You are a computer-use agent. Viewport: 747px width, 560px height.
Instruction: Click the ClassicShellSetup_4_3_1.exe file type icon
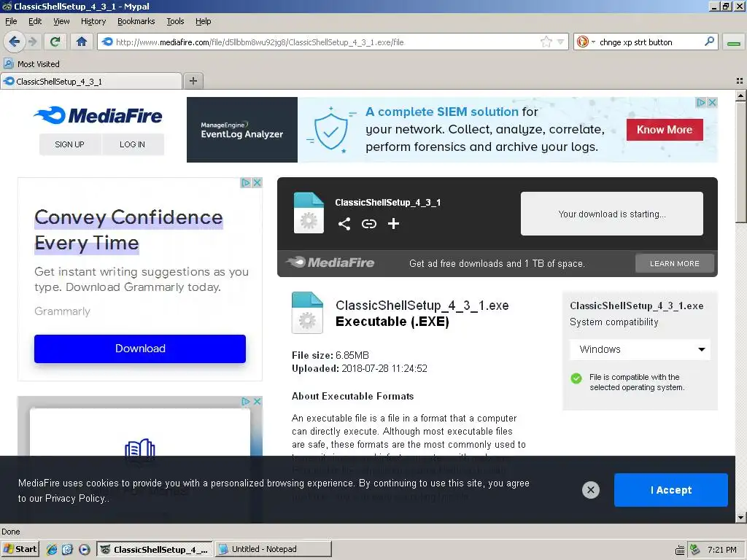pyautogui.click(x=307, y=312)
